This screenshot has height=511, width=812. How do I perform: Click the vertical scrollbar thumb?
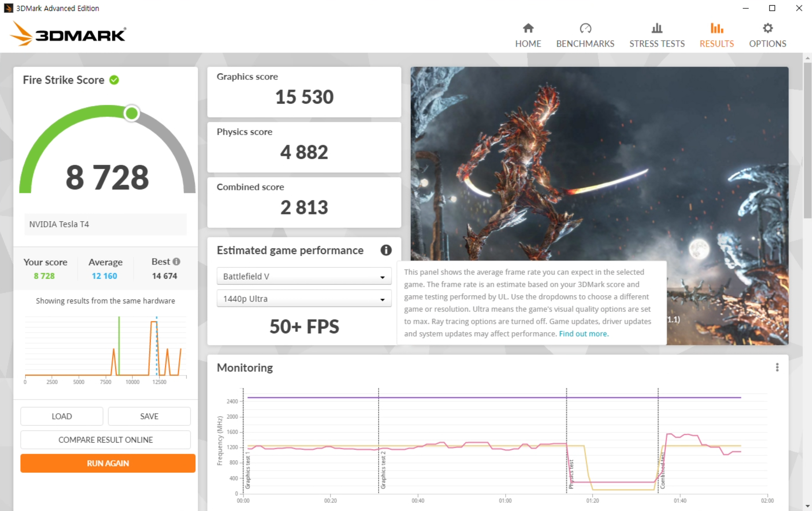click(x=808, y=140)
